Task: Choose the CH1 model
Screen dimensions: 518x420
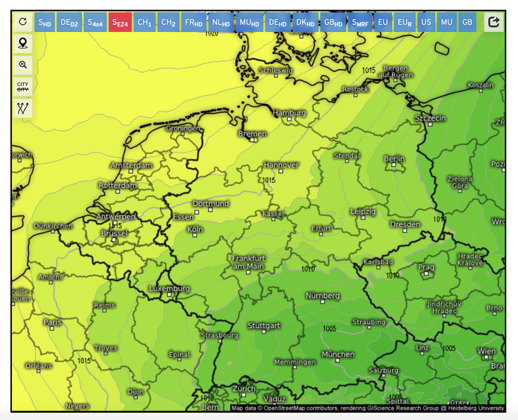Action: [x=144, y=22]
